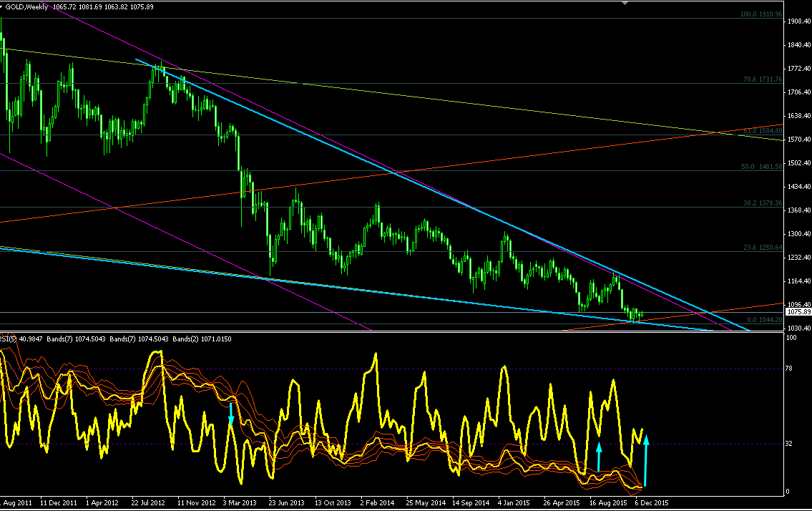Click the Fibonacci 0.0 1044.20 label

point(764,320)
